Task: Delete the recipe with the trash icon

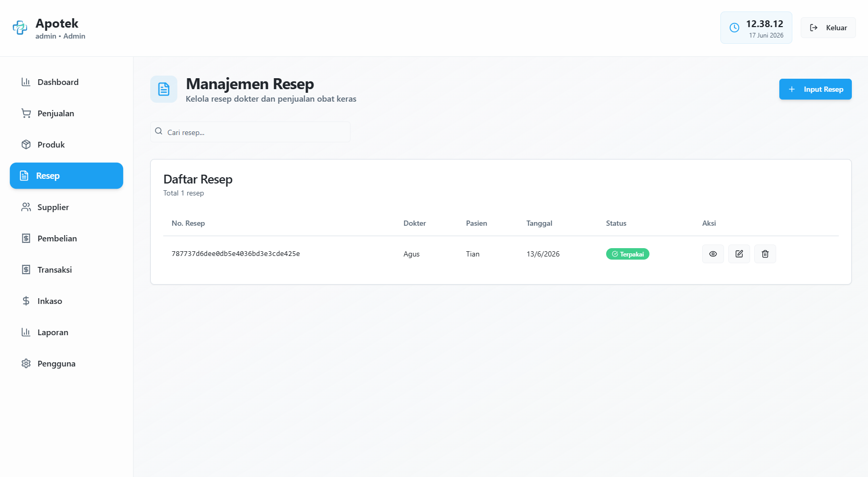Action: 765,254
